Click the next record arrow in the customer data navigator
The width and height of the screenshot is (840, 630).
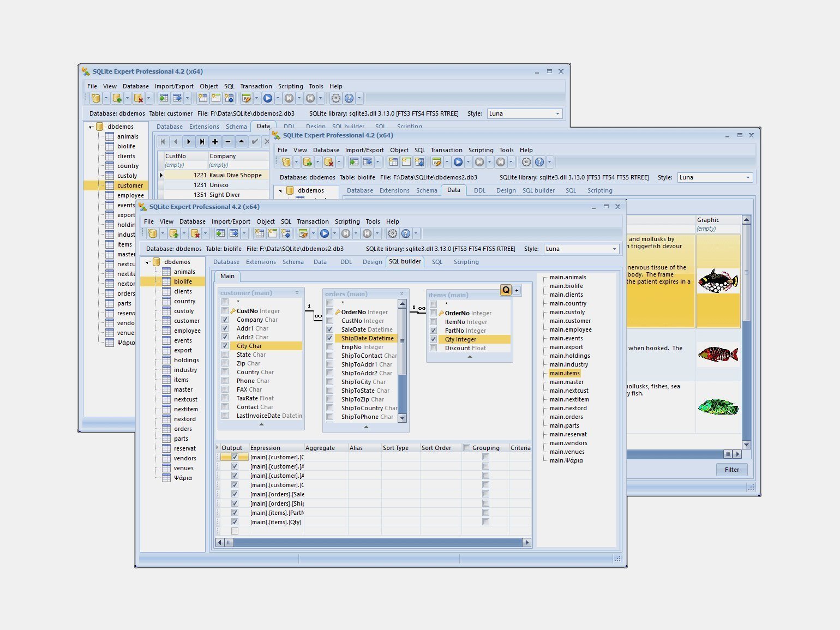[189, 142]
